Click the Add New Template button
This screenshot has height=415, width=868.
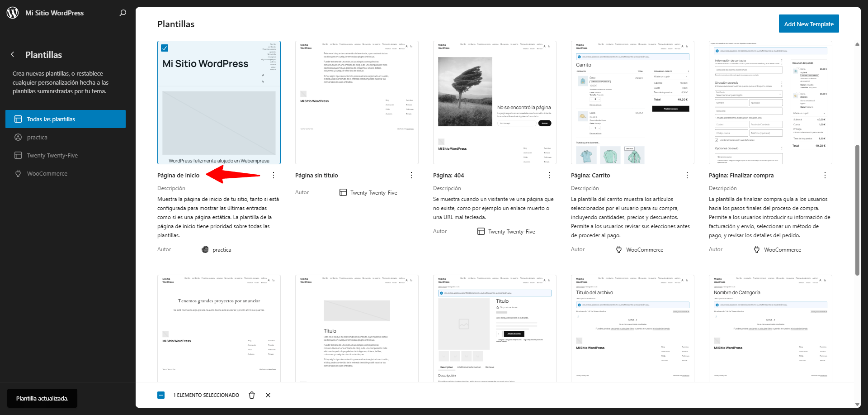point(808,24)
